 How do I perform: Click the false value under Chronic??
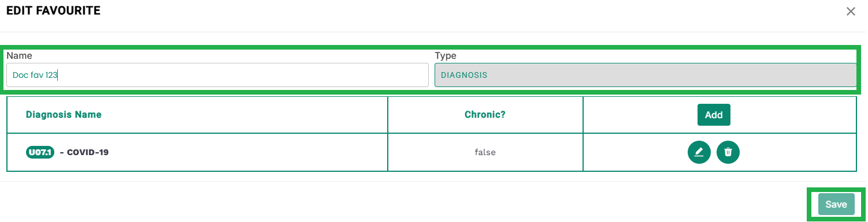[485, 152]
